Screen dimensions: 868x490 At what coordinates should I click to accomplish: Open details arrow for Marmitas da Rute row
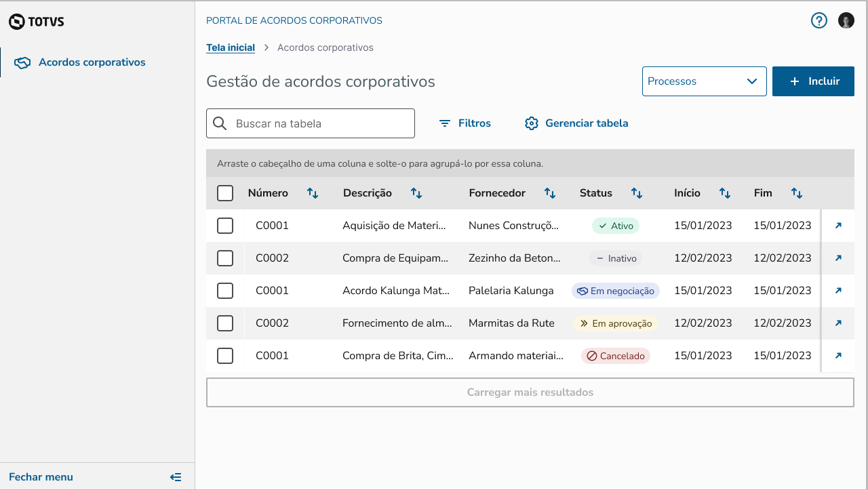pos(838,323)
